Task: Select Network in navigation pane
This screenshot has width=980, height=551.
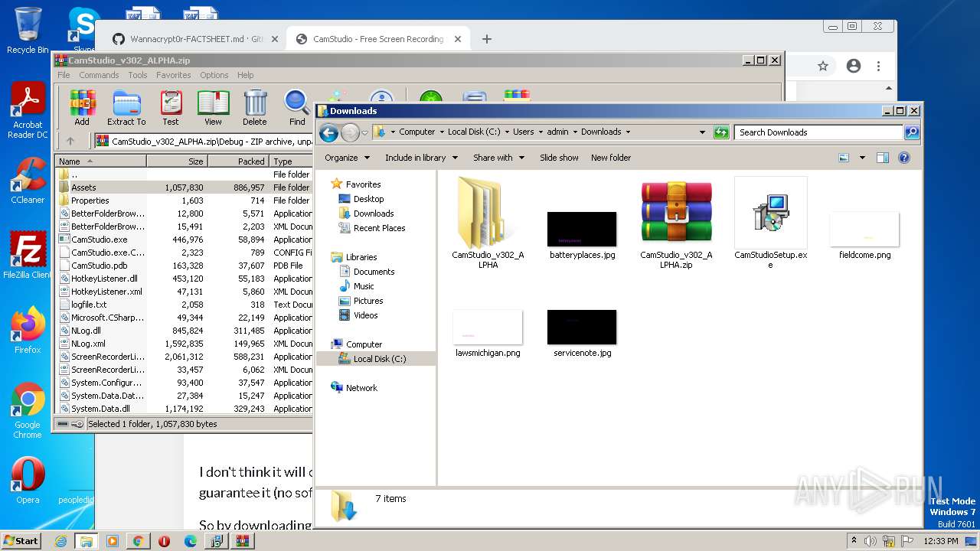Action: tap(361, 388)
